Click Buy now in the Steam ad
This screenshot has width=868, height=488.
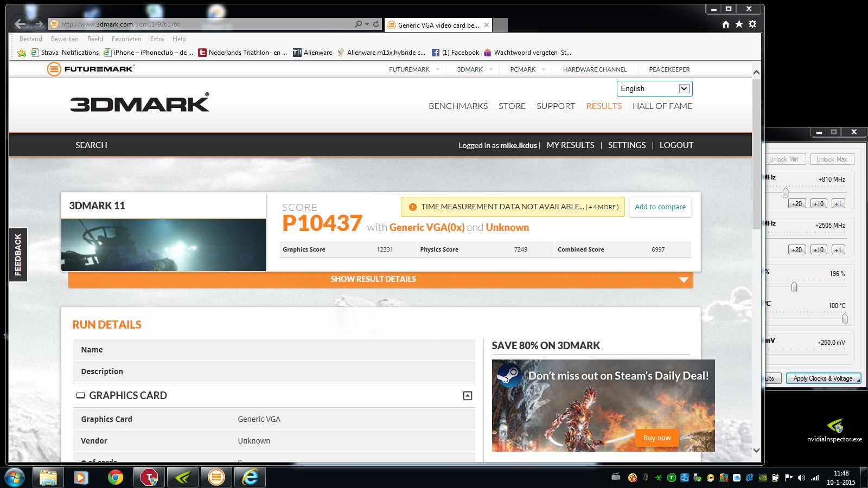[657, 438]
